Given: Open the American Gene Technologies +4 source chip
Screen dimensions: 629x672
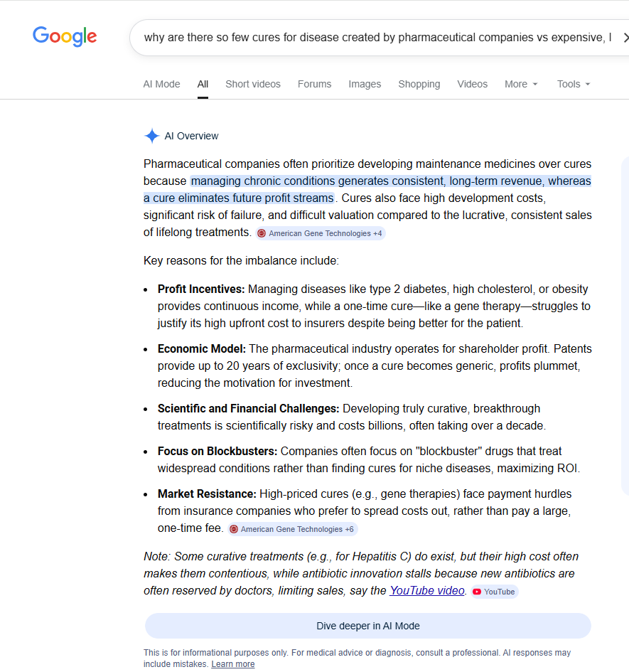Looking at the screenshot, I should (x=321, y=233).
